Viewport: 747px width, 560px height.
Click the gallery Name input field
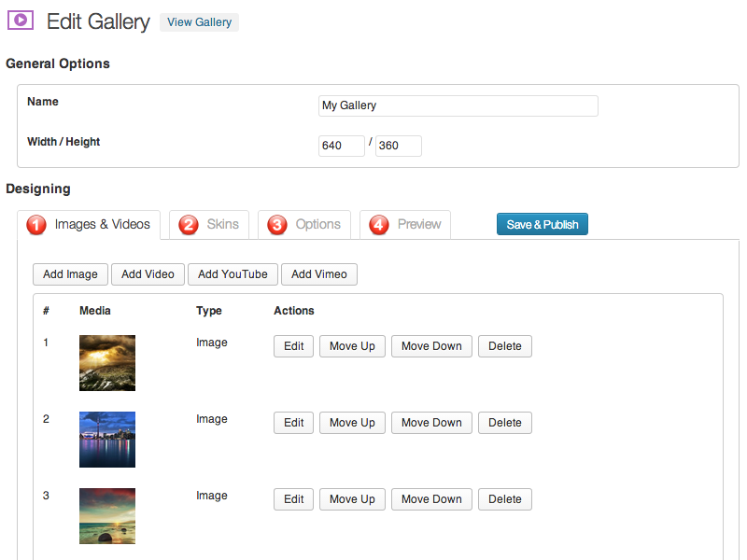click(x=458, y=105)
